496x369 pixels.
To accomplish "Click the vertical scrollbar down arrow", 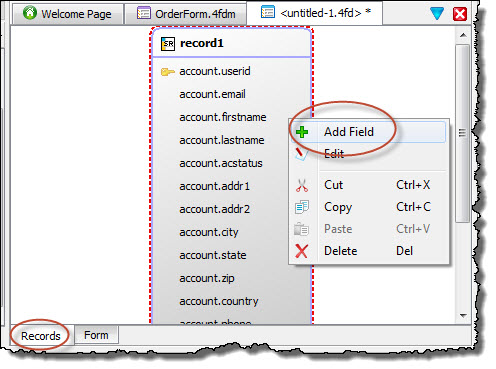I will pyautogui.click(x=463, y=315).
